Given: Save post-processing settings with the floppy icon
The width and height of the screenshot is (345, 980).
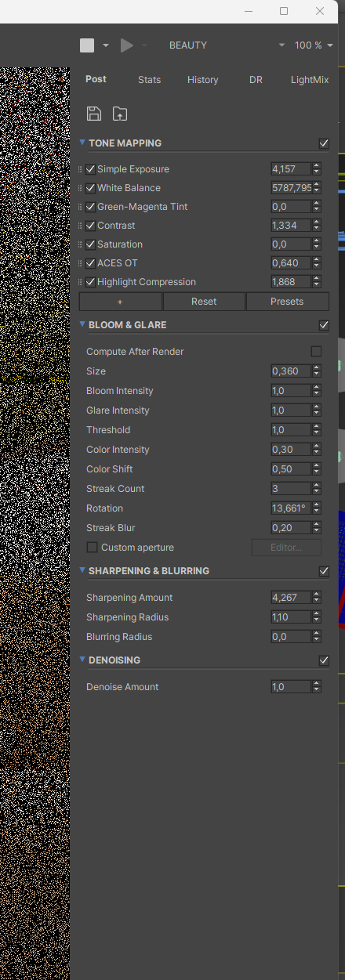Looking at the screenshot, I should [94, 114].
